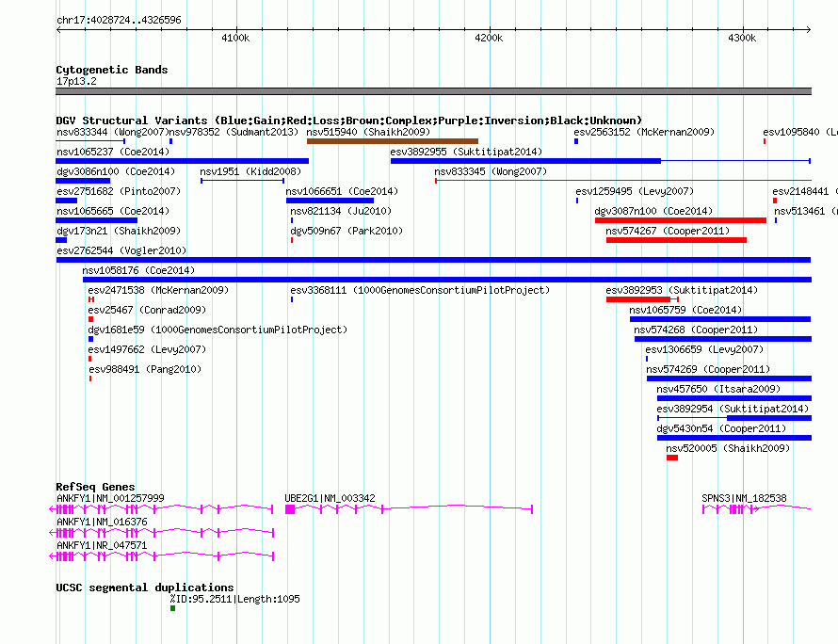Screen dimensions: 838x644
Task: Select the esv2762544 (Vogler2010) variant label
Action: tap(121, 250)
